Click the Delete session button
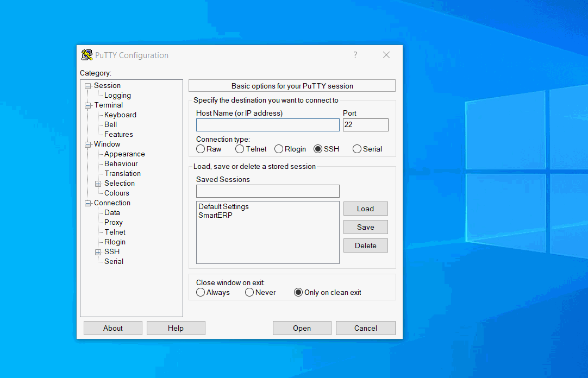This screenshot has height=378, width=588. coord(366,245)
